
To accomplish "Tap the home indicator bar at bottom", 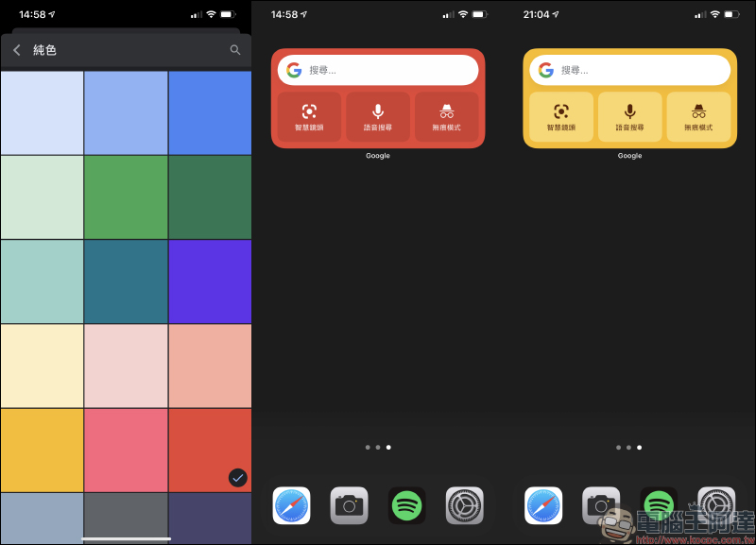I will click(126, 538).
